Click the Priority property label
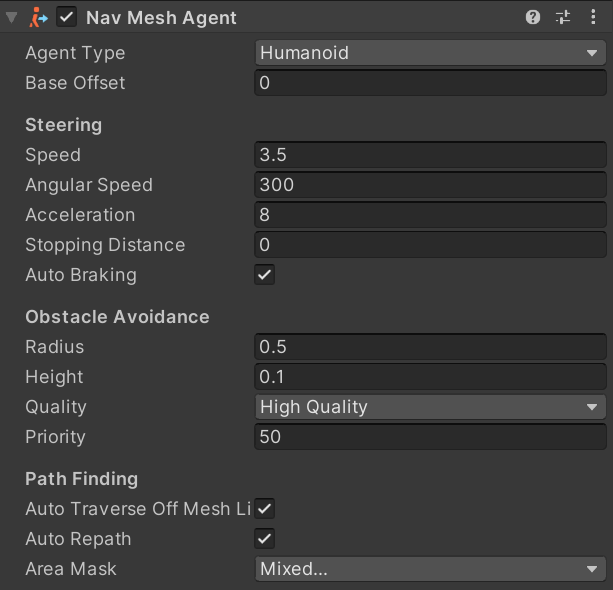This screenshot has width=613, height=590. (56, 437)
